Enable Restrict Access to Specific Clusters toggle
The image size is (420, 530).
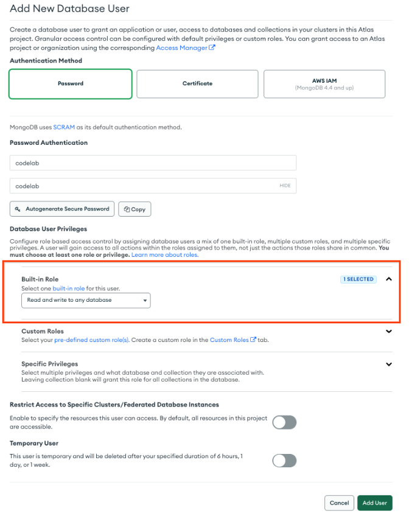pos(284,422)
